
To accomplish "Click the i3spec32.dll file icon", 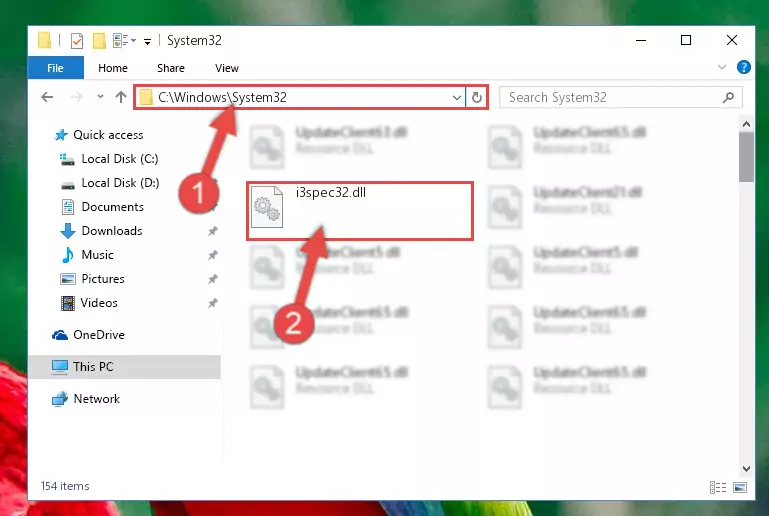I will [x=267, y=207].
